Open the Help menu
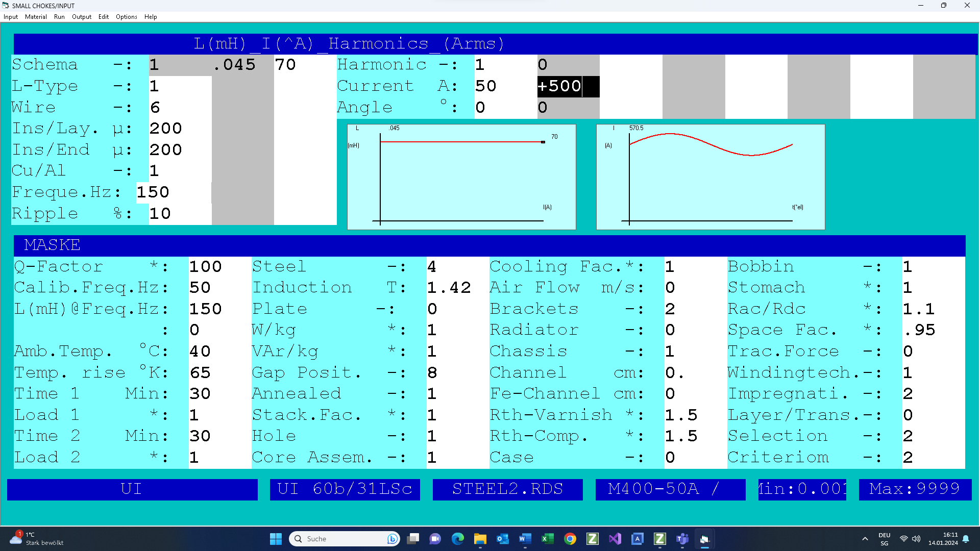 pyautogui.click(x=151, y=17)
